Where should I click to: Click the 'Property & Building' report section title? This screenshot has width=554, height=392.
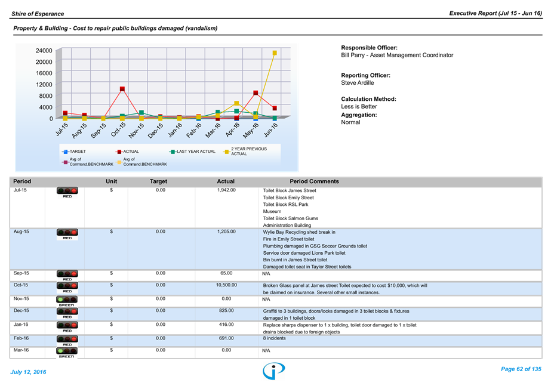coord(115,28)
